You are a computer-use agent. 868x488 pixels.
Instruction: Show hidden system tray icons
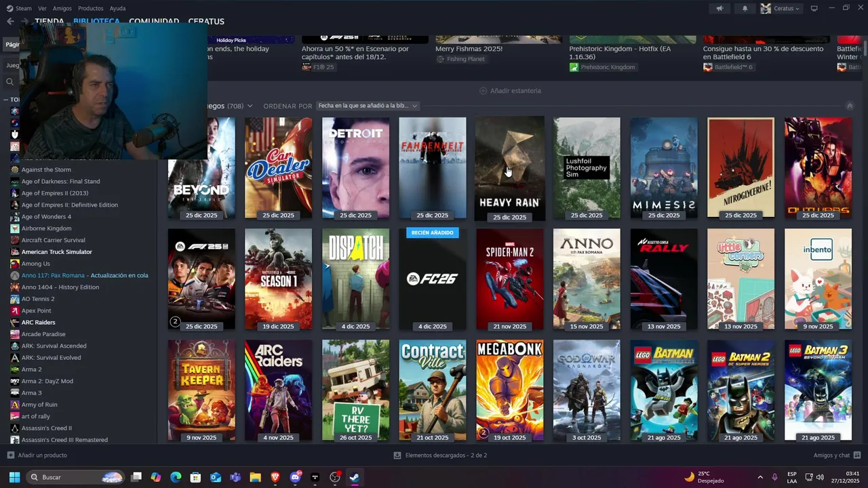[759, 477]
